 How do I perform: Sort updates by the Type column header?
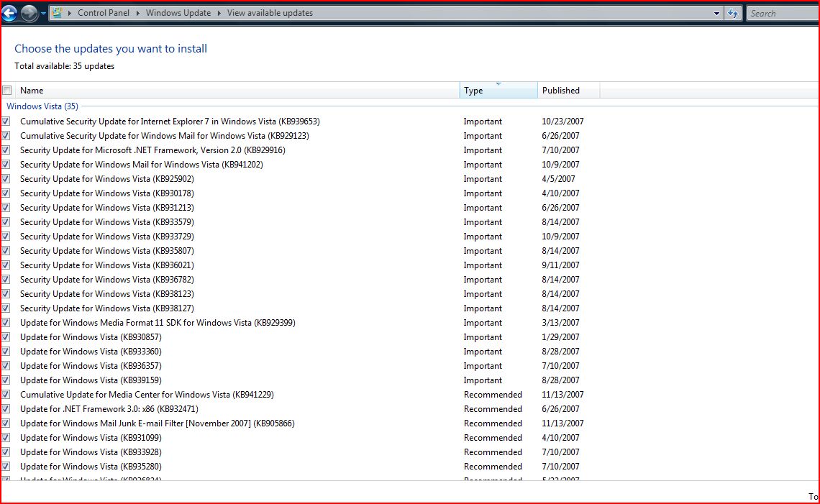pos(498,91)
